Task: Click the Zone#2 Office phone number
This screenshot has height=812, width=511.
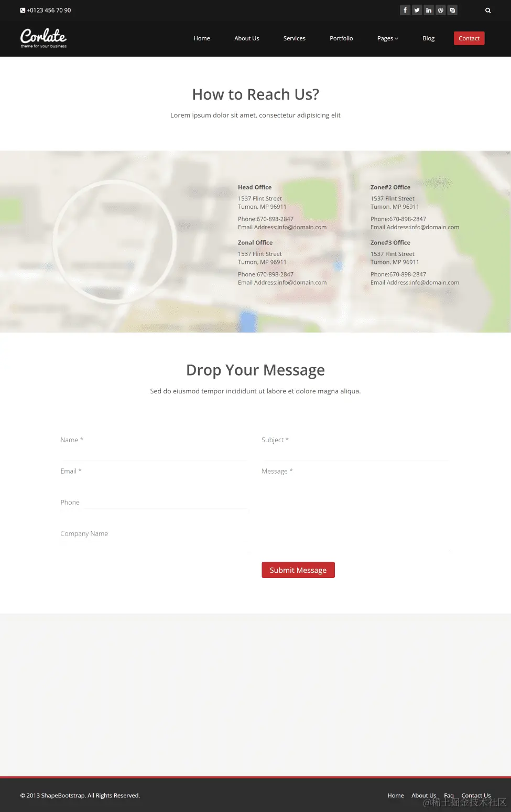Action: pos(408,219)
